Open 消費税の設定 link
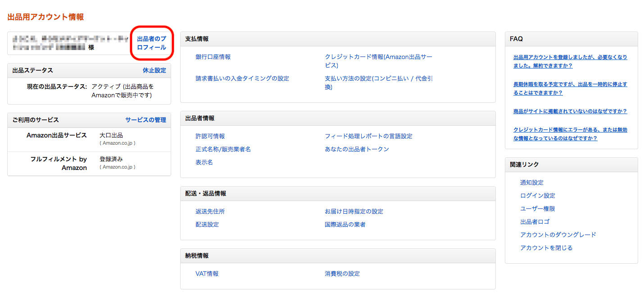This screenshot has width=644, height=293. click(x=342, y=274)
